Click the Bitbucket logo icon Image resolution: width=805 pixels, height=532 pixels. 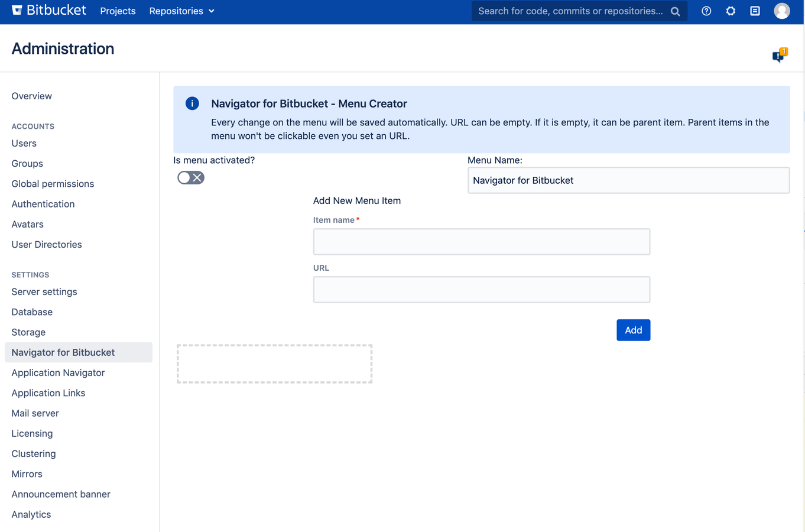(x=17, y=10)
